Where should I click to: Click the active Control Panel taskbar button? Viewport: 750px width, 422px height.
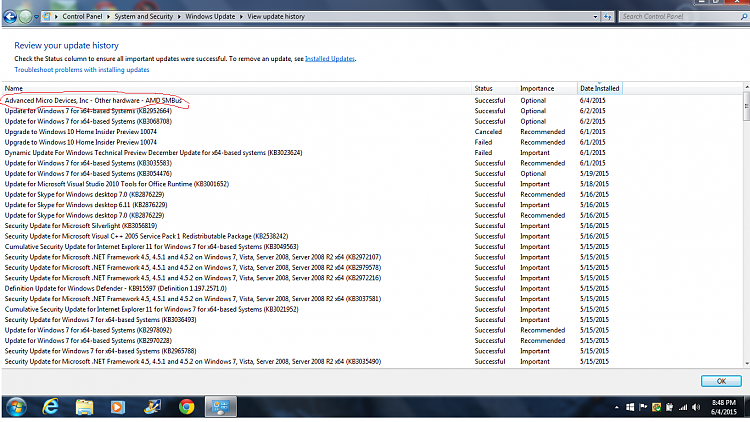pyautogui.click(x=221, y=407)
